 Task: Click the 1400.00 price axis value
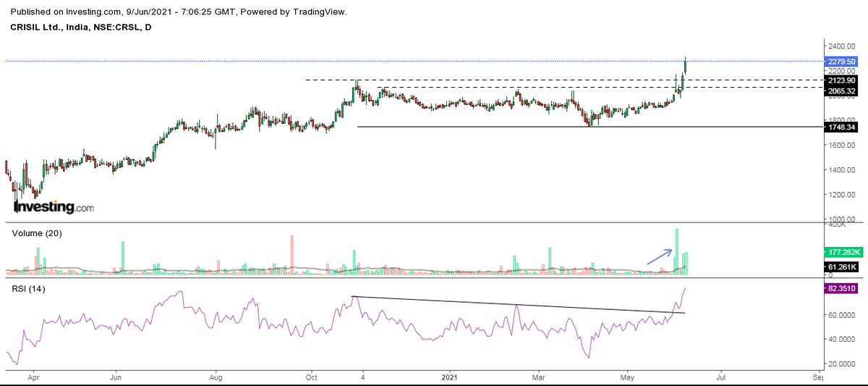coord(843,170)
